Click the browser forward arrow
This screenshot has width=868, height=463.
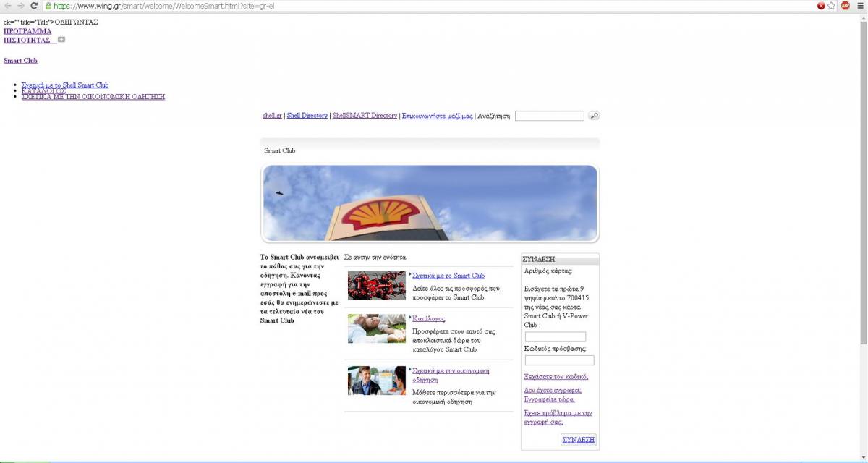coord(20,6)
